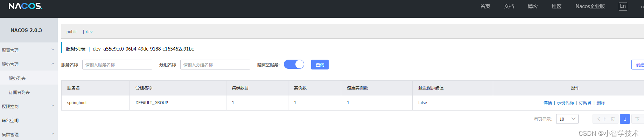Screen dimensions: 644x140
Task: Open the 博客 blog link
Action: click(533, 6)
